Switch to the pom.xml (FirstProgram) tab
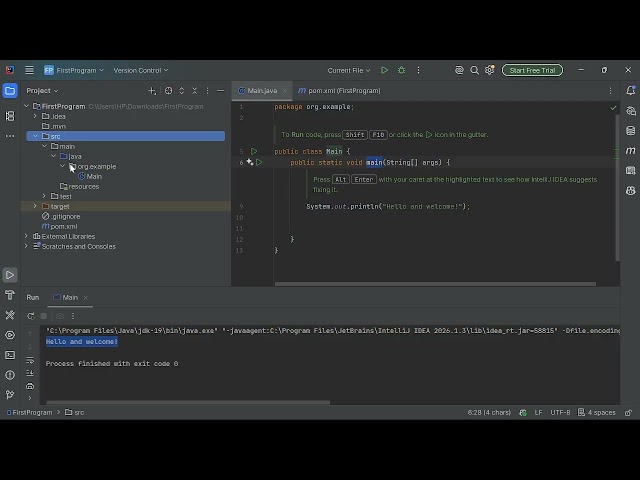This screenshot has width=640, height=480. [x=339, y=91]
